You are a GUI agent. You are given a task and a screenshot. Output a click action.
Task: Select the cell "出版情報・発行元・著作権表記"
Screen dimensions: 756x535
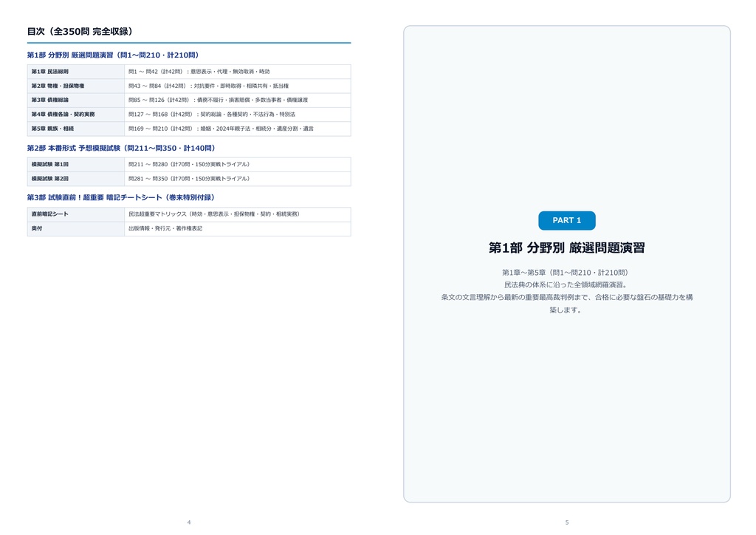point(237,228)
